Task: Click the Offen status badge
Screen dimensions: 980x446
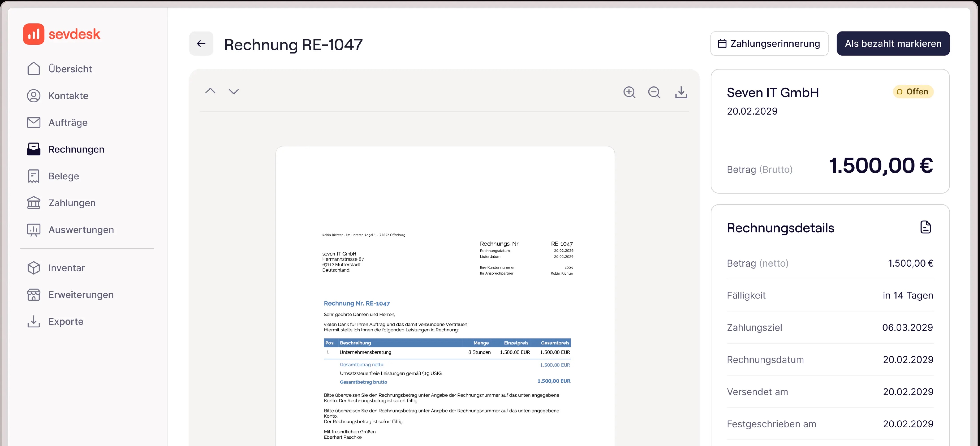Action: [912, 92]
